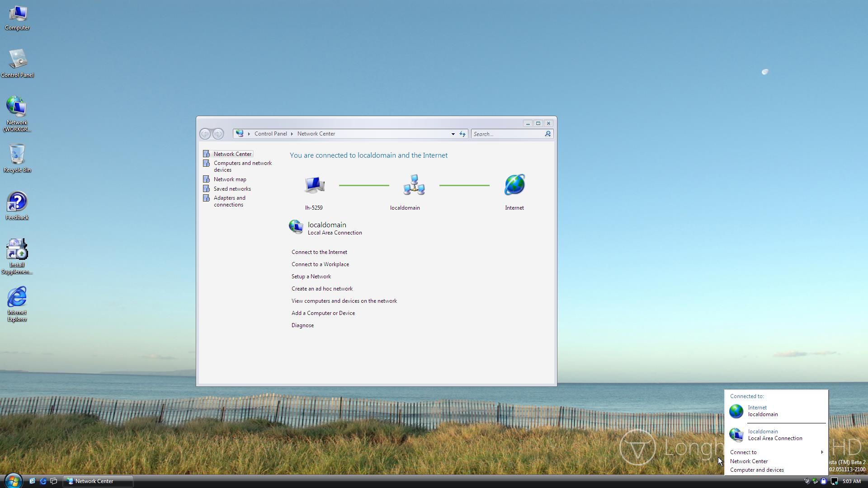Click the Internet globe icon in the map
868x488 pixels.
(514, 185)
